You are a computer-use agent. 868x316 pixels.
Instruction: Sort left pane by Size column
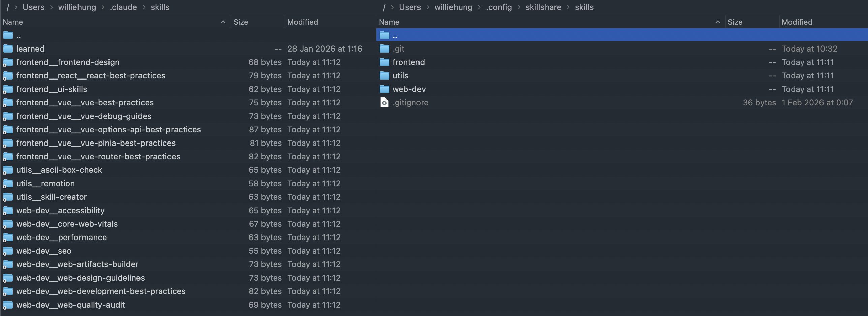point(241,22)
